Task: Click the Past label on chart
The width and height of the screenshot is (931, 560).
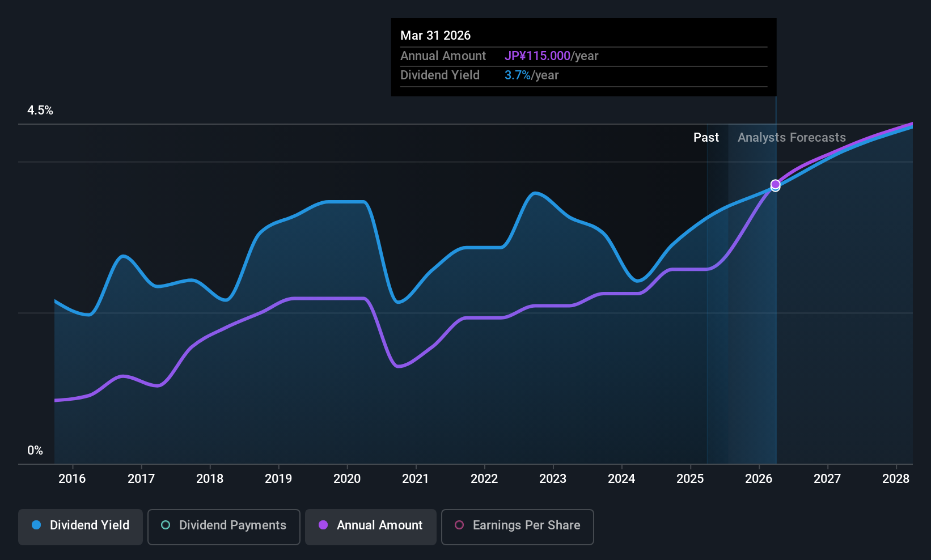Action: 706,138
